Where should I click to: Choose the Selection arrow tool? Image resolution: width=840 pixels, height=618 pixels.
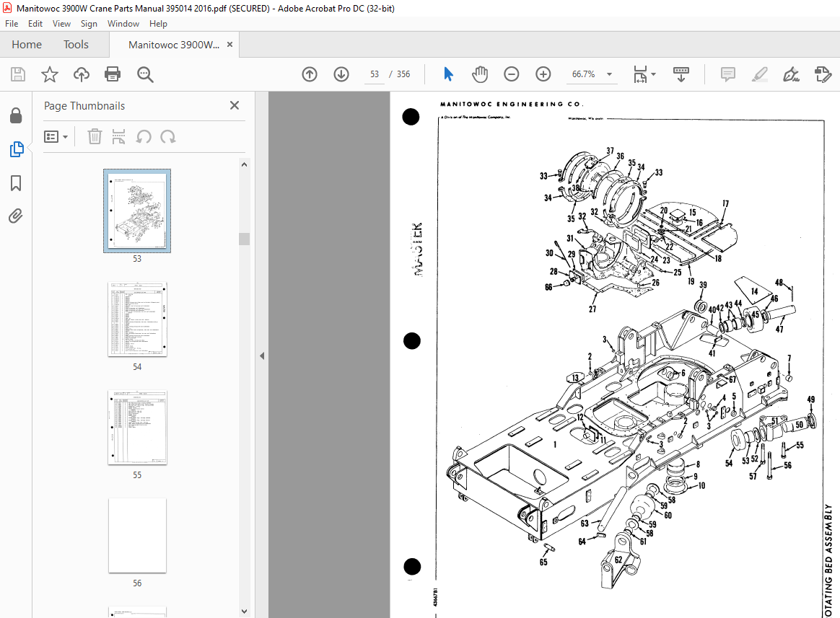(448, 74)
